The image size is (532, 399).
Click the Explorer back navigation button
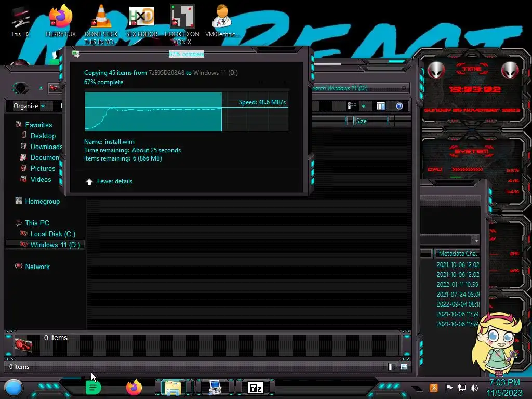(21, 88)
